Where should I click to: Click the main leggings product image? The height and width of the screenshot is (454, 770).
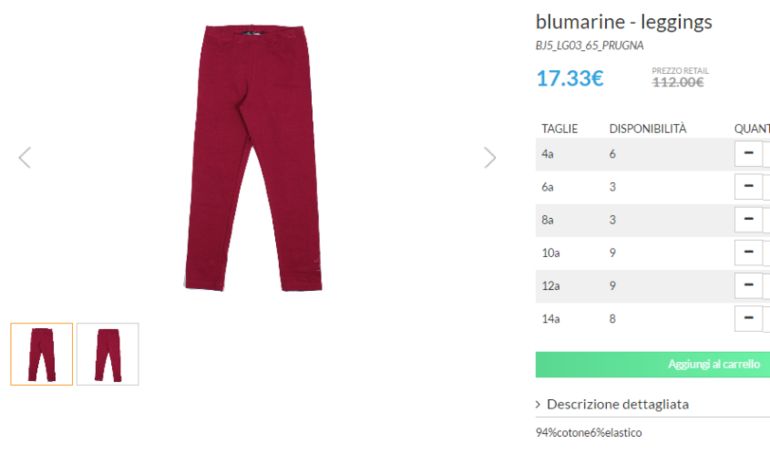click(257, 157)
